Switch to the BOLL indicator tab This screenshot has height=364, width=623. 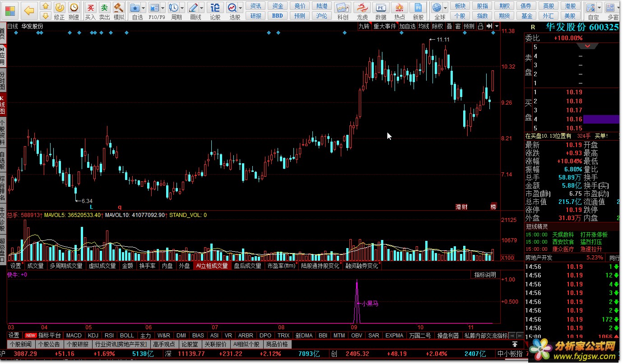[x=127, y=336]
